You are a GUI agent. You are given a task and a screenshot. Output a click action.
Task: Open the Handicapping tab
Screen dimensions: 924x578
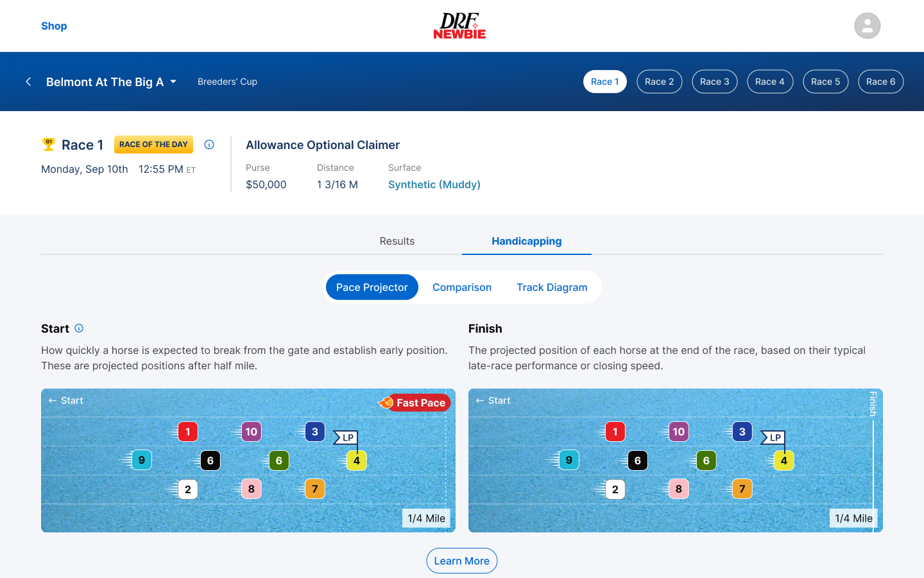pos(527,241)
